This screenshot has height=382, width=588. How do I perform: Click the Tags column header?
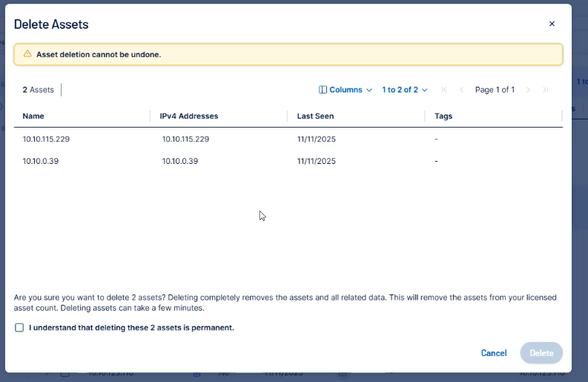coord(443,116)
